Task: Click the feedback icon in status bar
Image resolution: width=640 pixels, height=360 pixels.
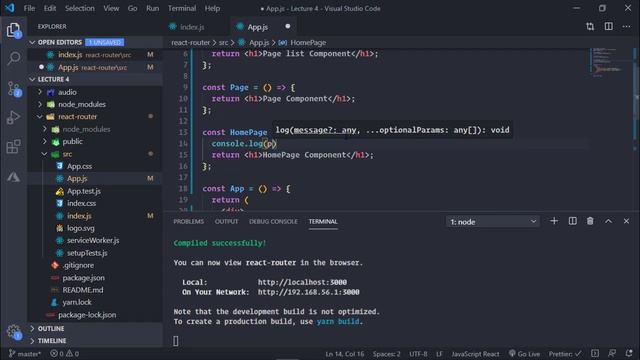Action: tap(612, 353)
